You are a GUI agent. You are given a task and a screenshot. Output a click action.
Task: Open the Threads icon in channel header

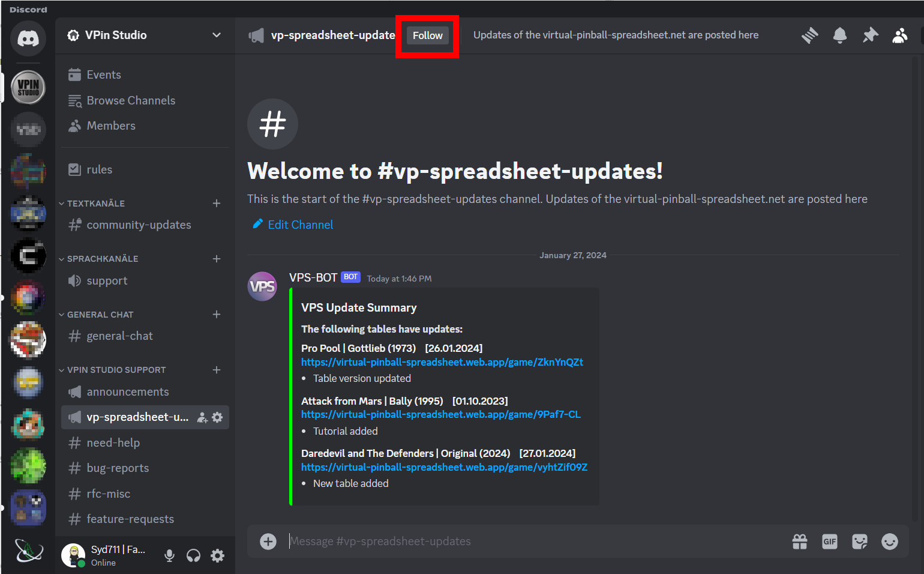point(810,35)
